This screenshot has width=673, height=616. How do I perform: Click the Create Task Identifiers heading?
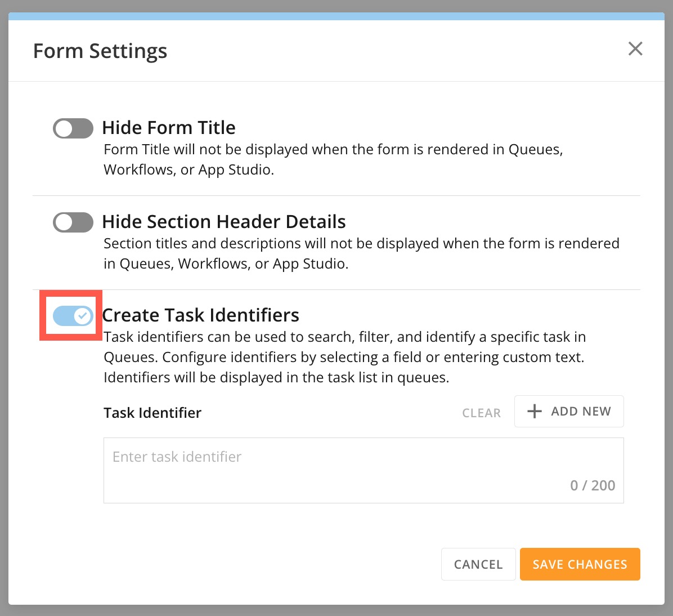tap(201, 315)
